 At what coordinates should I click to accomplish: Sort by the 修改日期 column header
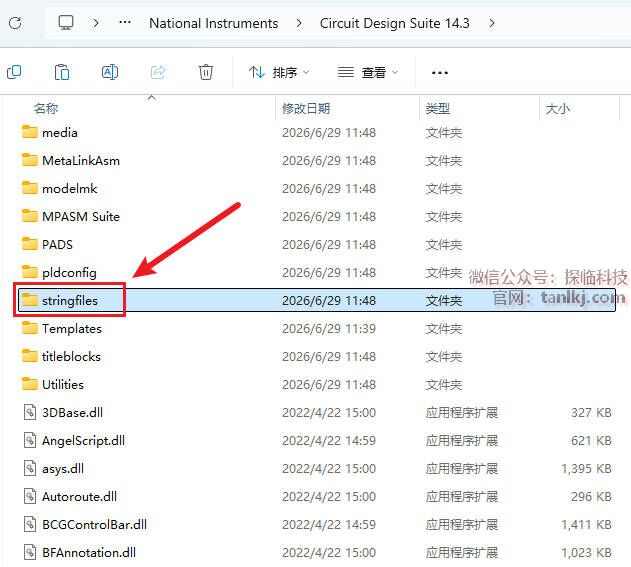tap(306, 108)
